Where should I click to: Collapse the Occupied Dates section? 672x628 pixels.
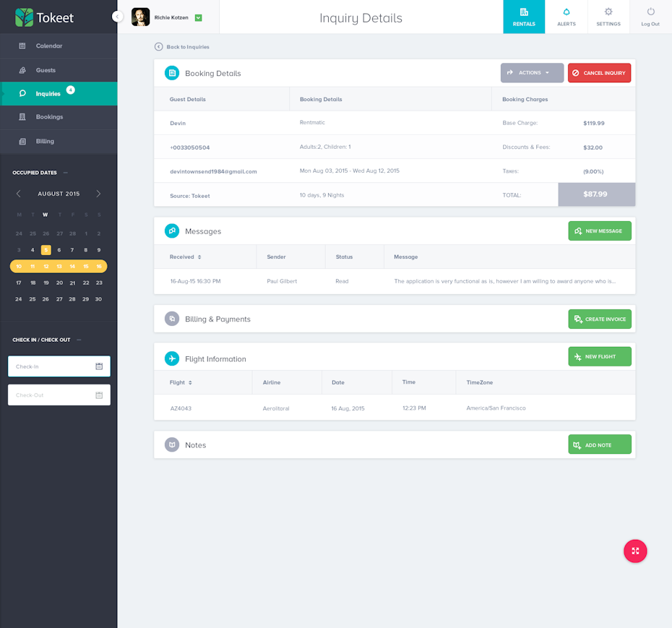click(x=66, y=173)
